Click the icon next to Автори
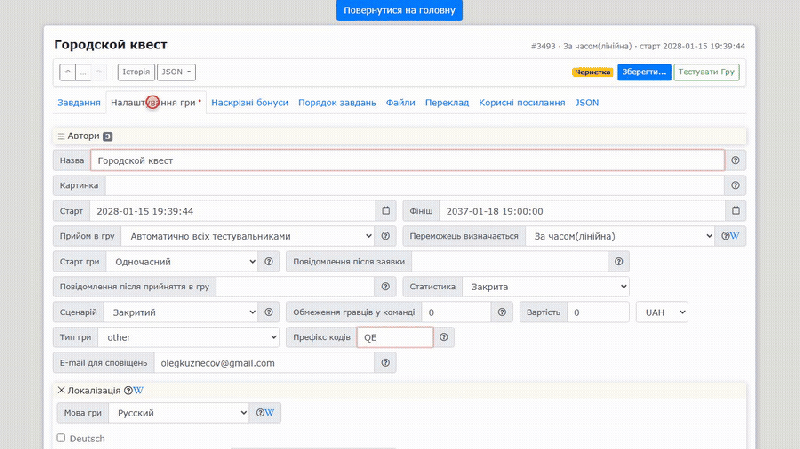The width and height of the screenshot is (800, 449). click(x=108, y=136)
